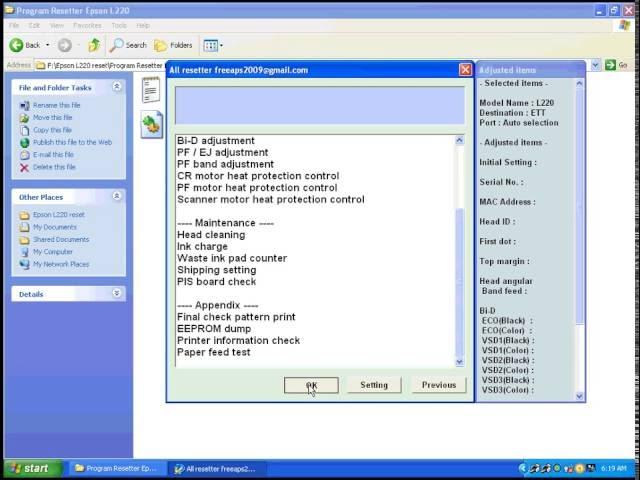640x480 pixels.
Task: Open the Back button history dropdown arrow
Action: click(x=47, y=45)
